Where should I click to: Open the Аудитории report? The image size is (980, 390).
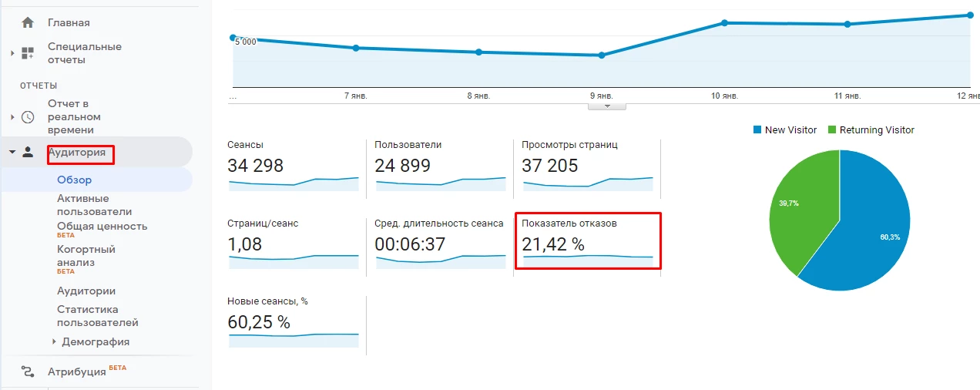[86, 291]
